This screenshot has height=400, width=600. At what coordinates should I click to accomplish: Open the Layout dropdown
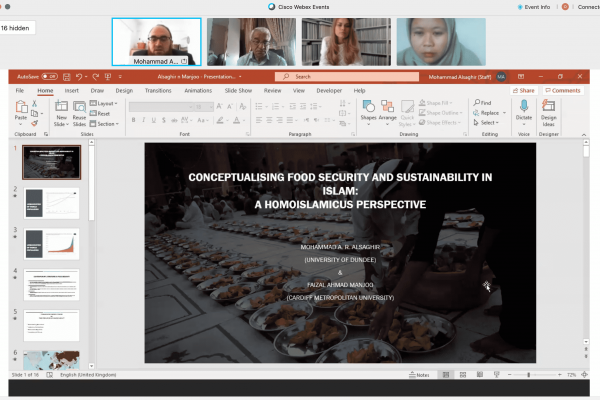click(104, 103)
